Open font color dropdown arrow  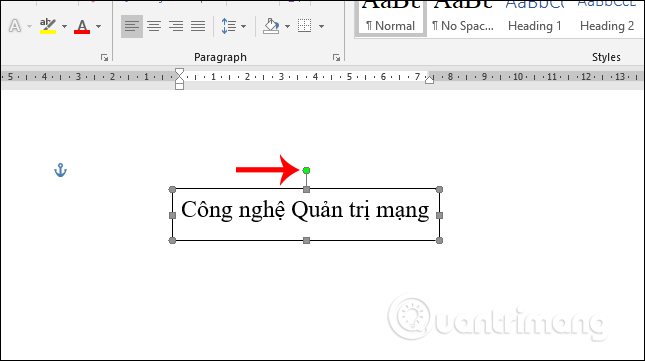point(98,27)
